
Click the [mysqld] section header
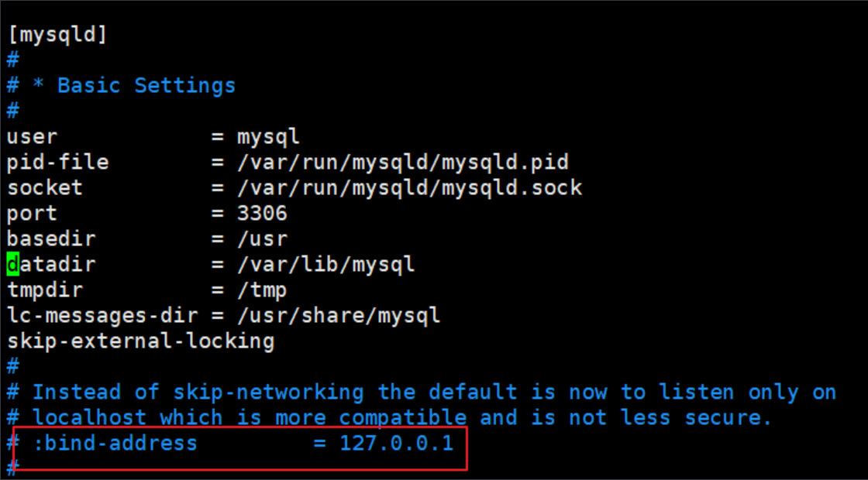(x=57, y=36)
